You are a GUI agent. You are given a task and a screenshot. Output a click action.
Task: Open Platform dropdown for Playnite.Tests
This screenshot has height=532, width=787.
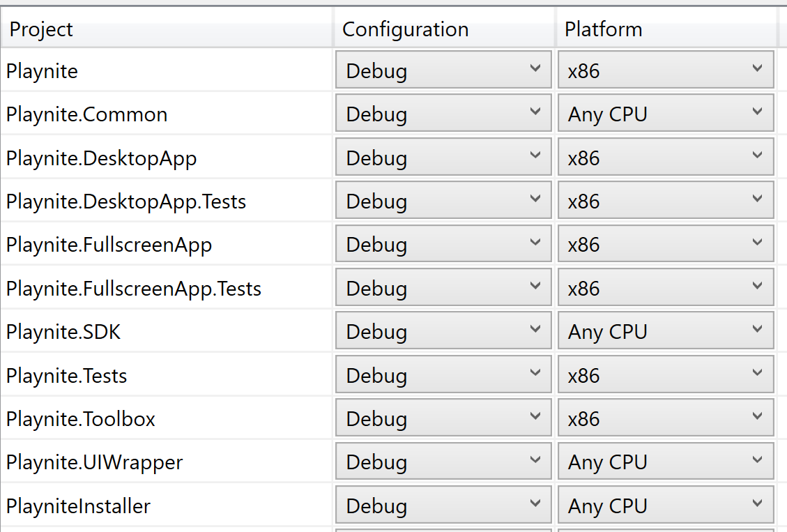tap(666, 374)
